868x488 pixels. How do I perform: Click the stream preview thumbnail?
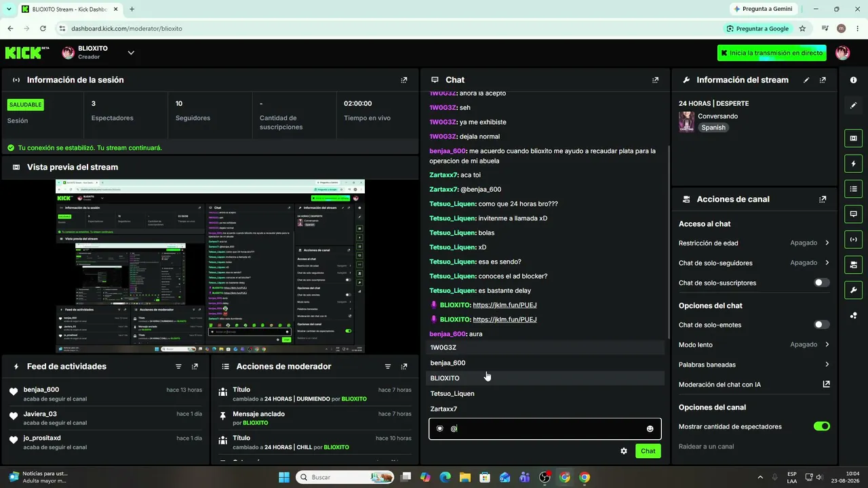210,266
